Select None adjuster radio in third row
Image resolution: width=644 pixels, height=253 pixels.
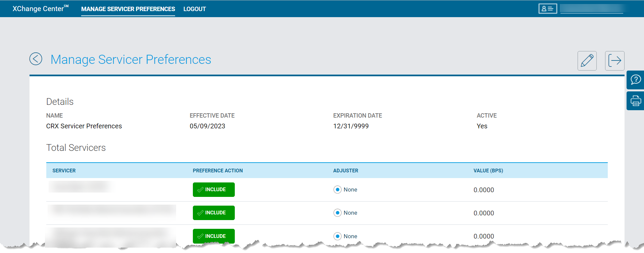337,236
